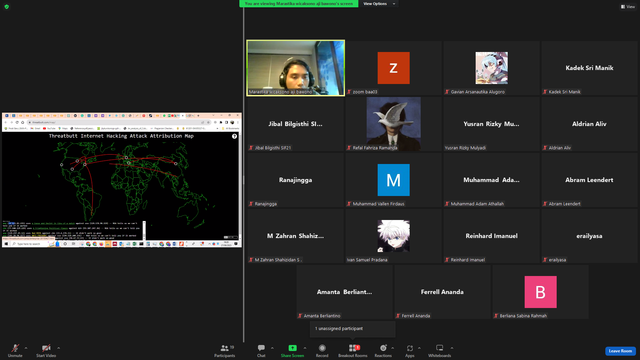
Task: Click muted mic icon beside Aldrian Aliv label
Action: pyautogui.click(x=545, y=148)
